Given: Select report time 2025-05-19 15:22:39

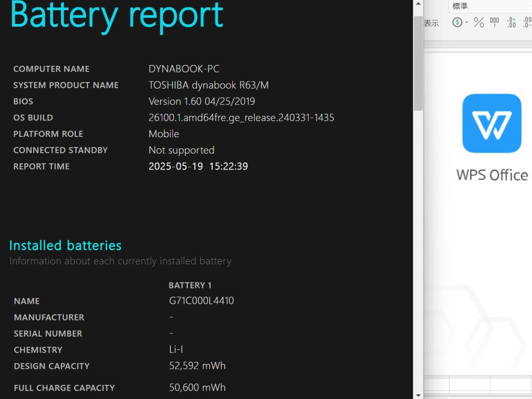Looking at the screenshot, I should click(198, 167).
